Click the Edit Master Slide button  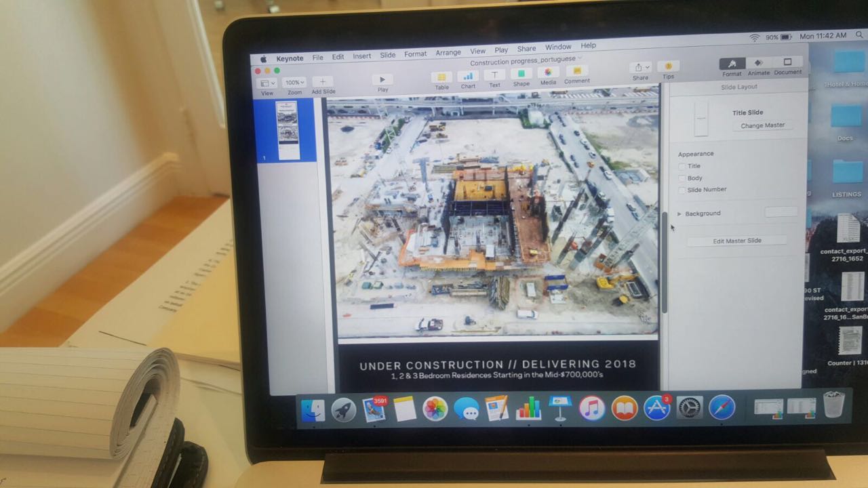click(736, 241)
